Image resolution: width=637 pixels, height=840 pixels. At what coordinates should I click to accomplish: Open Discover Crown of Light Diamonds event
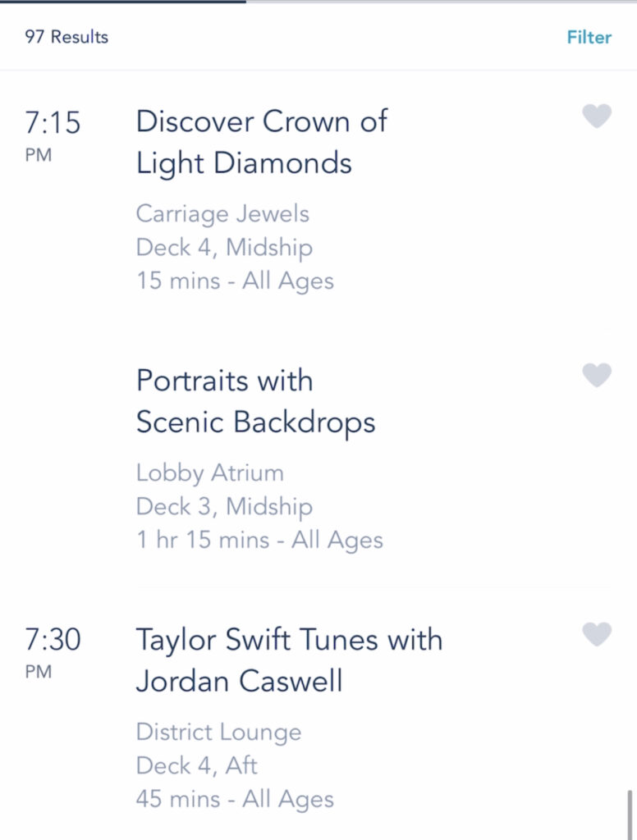(x=262, y=143)
